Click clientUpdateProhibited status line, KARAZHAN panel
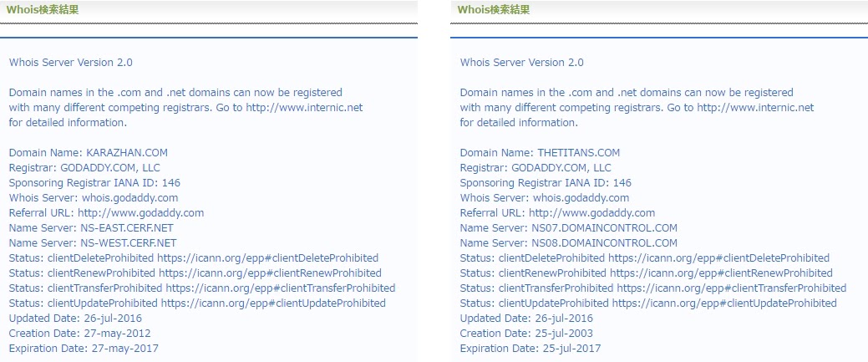This screenshot has width=868, height=362. point(198,303)
